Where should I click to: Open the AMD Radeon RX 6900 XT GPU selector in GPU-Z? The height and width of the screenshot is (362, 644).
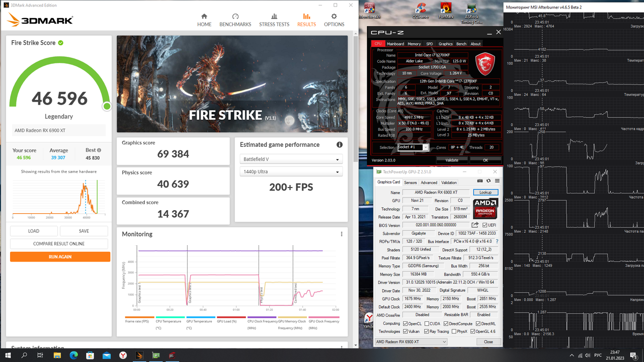coord(411,342)
